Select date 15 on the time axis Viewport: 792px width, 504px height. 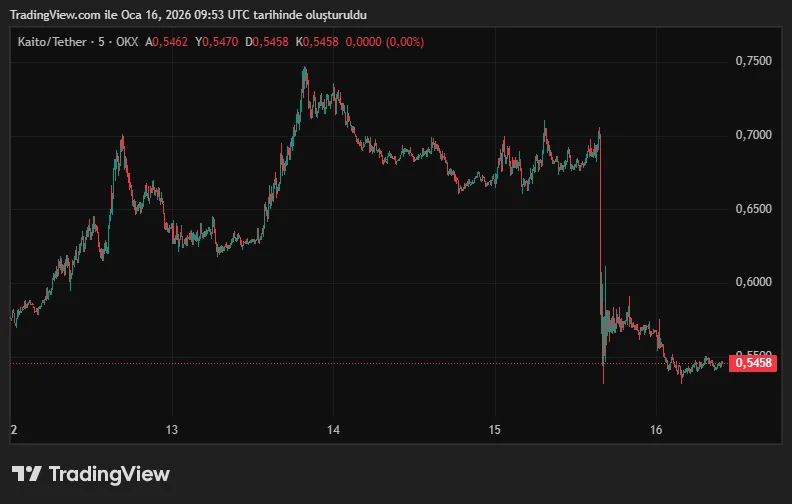point(494,430)
